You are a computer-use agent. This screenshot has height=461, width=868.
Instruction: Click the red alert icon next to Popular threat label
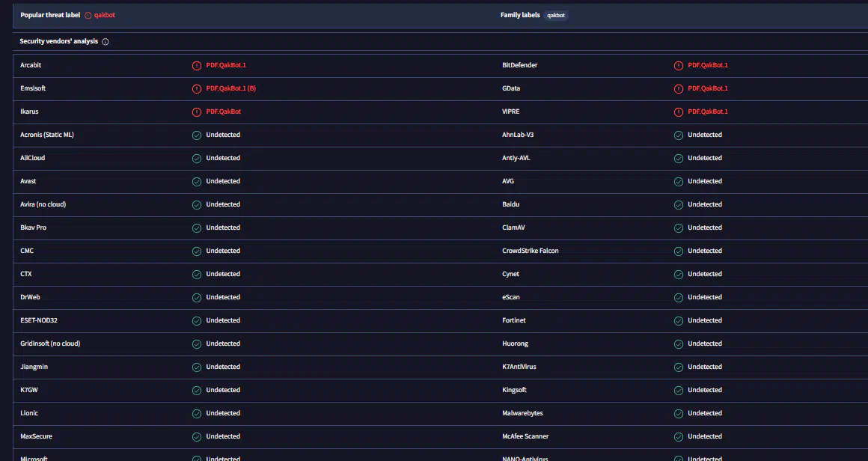[88, 15]
